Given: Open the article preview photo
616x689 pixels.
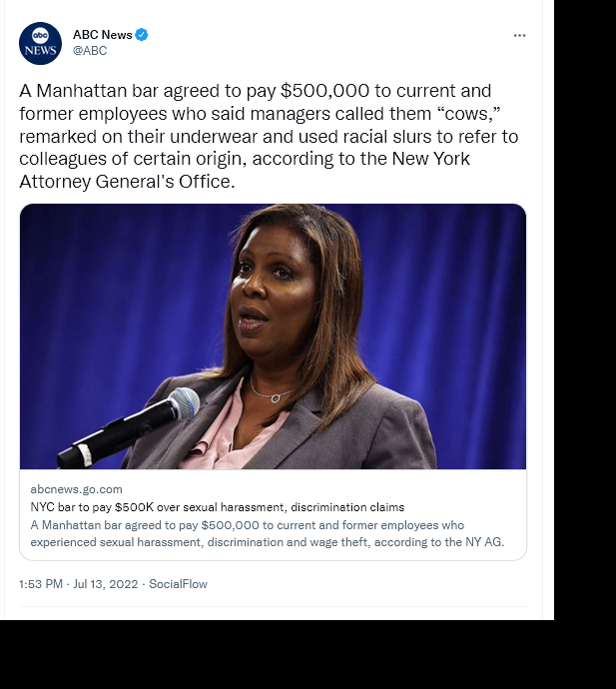Looking at the screenshot, I should click(273, 337).
